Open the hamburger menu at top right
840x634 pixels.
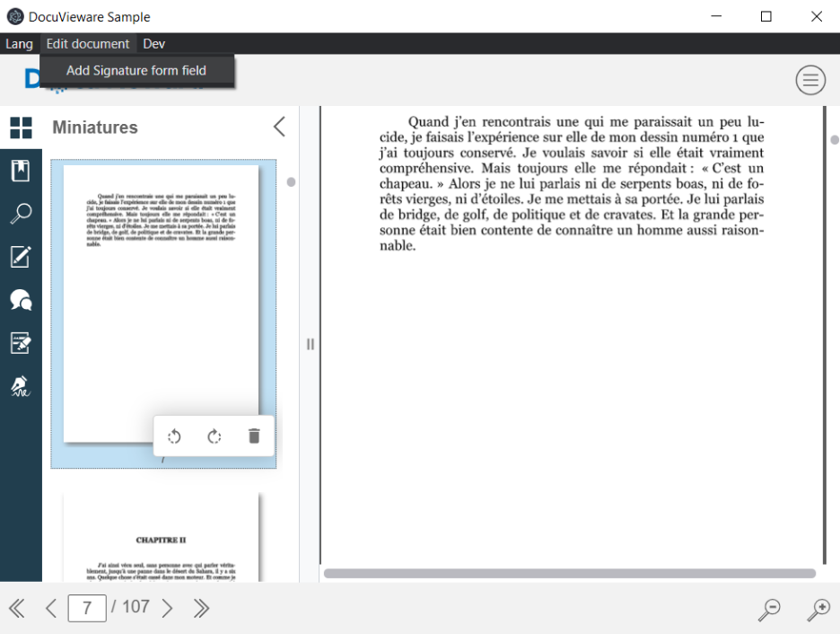pos(810,80)
